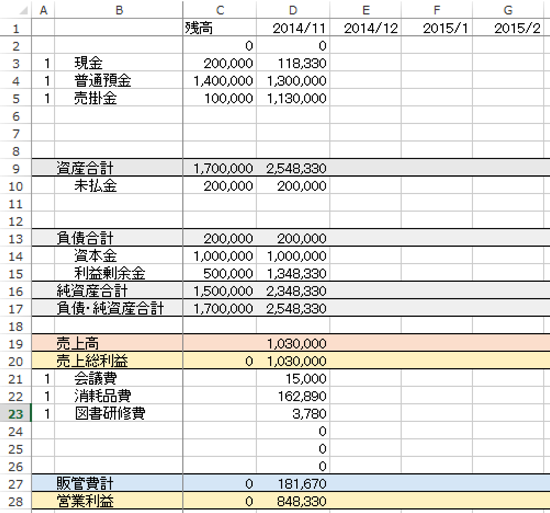Screen dimensions: 550x513
Task: Click 1,030,000 in the 売上高 row
Action: (293, 344)
